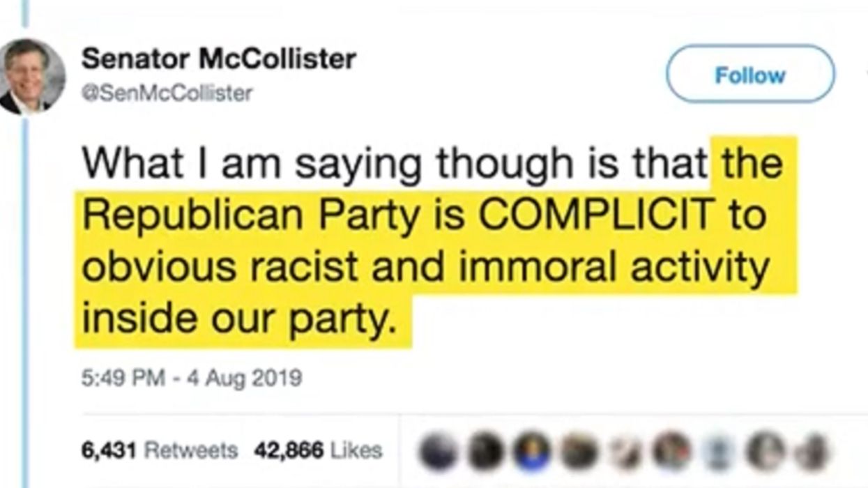Open the Senator McCollister display name link
868x488 pixels.
pyautogui.click(x=218, y=60)
